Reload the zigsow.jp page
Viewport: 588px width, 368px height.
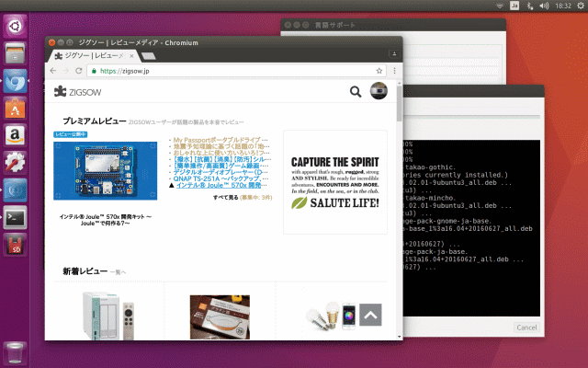coord(79,71)
